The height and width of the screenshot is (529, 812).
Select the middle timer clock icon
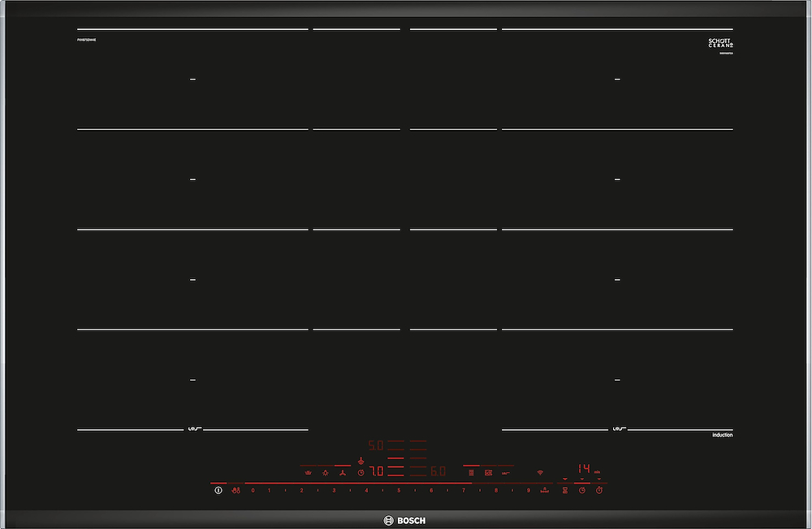tap(582, 491)
